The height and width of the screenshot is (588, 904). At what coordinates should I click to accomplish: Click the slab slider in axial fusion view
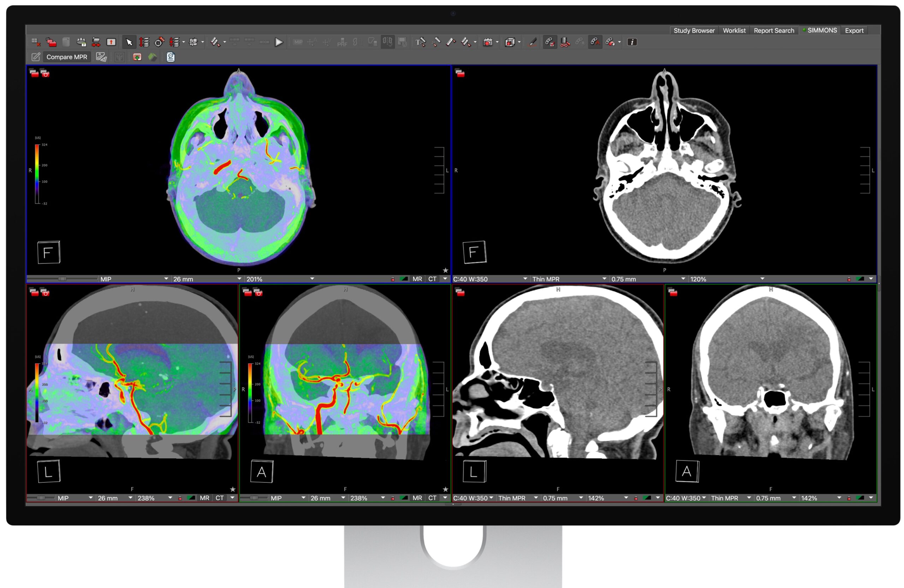62,279
